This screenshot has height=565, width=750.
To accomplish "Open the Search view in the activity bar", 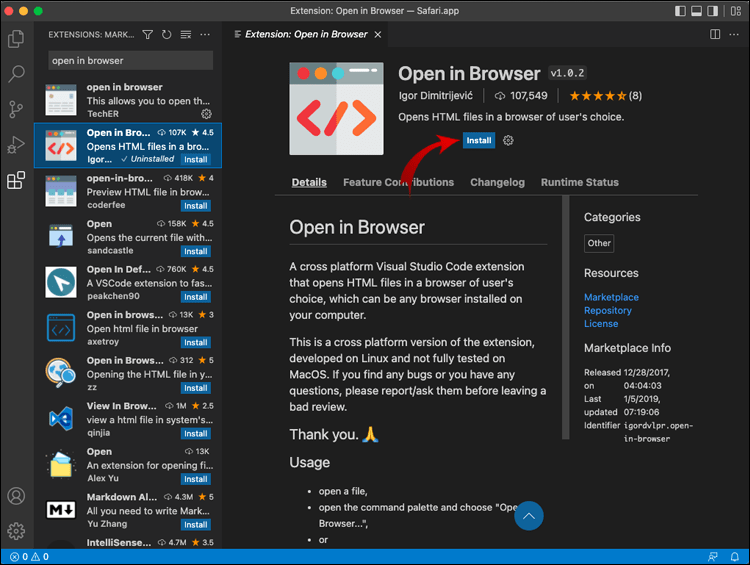I will [16, 74].
